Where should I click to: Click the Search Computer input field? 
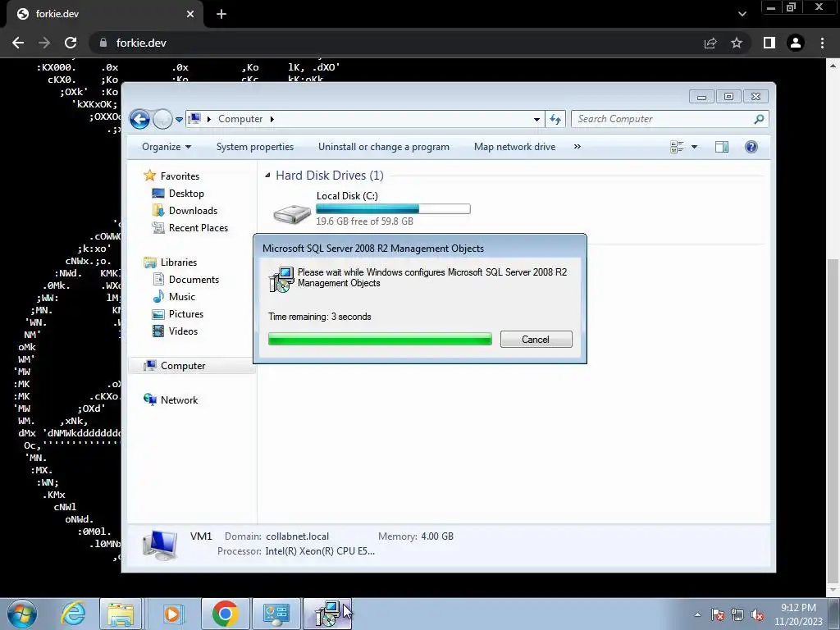(669, 119)
